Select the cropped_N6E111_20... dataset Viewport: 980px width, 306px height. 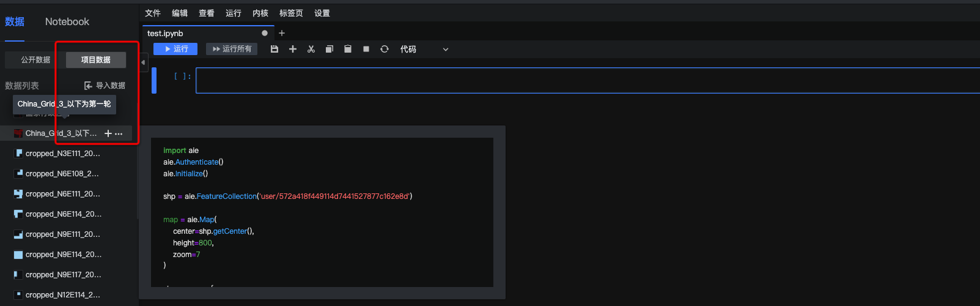tap(63, 194)
